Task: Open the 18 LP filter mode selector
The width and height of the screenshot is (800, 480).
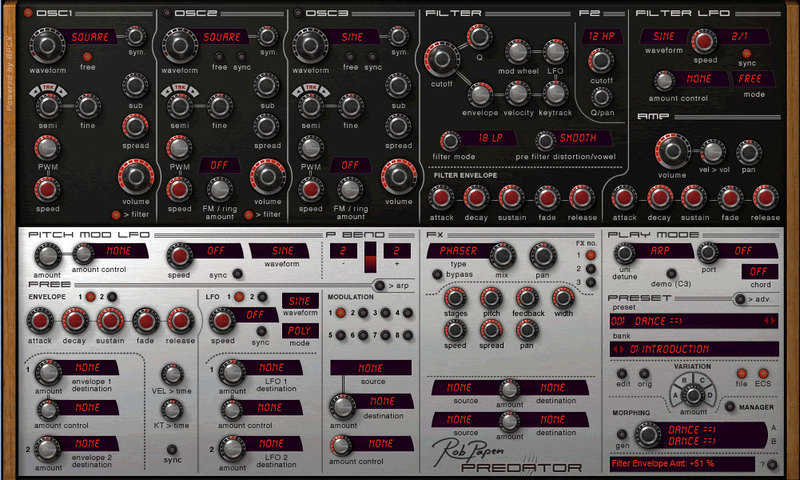Action: [489, 138]
